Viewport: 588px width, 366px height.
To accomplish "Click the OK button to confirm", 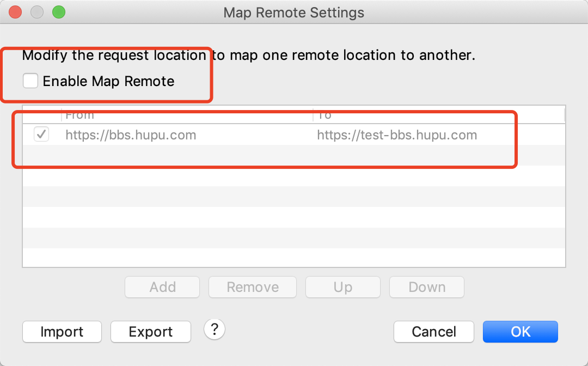I will click(x=520, y=331).
